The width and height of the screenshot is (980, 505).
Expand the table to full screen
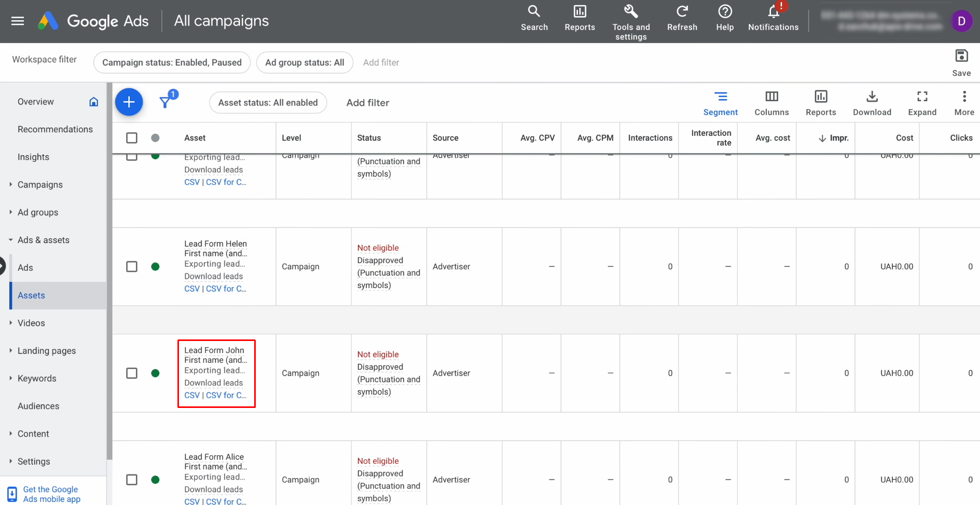pos(922,104)
